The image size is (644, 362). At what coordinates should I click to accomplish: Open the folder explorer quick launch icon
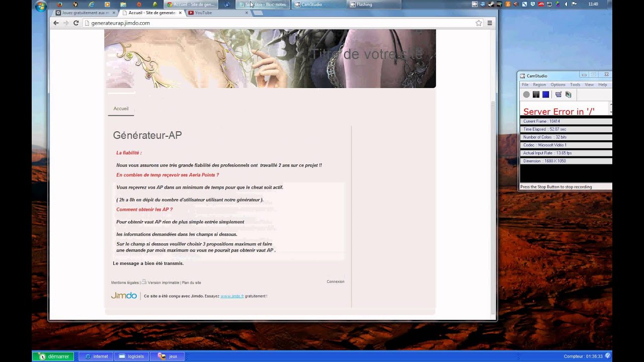click(123, 5)
